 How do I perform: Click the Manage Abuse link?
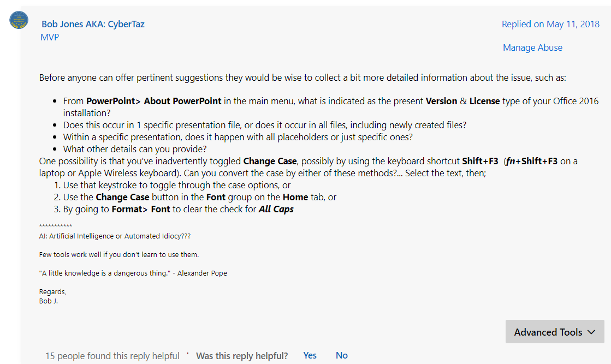532,47
